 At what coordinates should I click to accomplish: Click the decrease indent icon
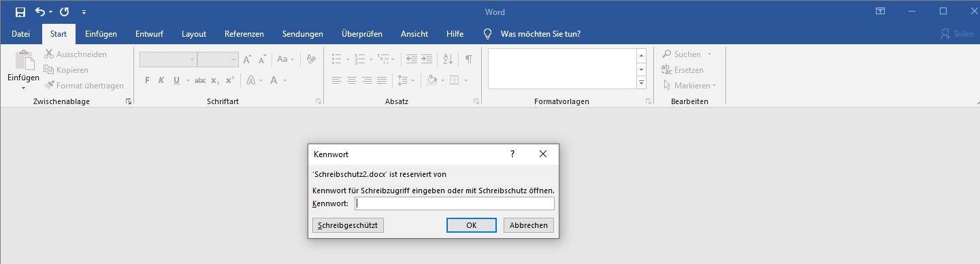point(412,59)
